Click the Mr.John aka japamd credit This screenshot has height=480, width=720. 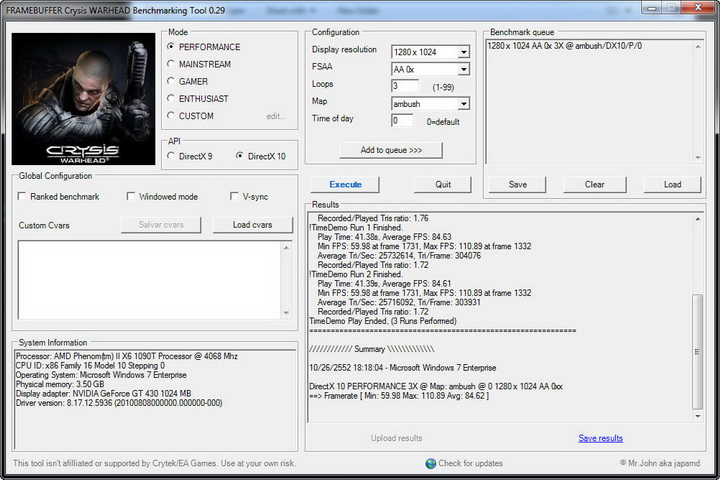pos(660,463)
